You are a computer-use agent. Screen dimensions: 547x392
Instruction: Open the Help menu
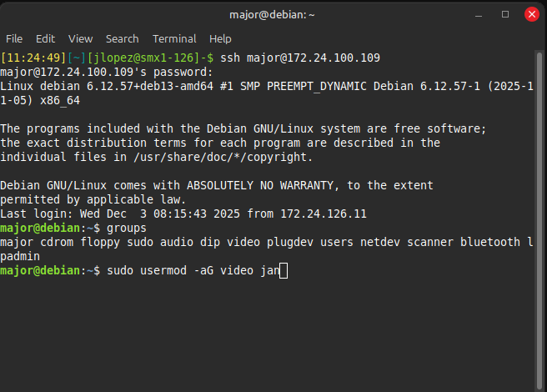tap(220, 38)
